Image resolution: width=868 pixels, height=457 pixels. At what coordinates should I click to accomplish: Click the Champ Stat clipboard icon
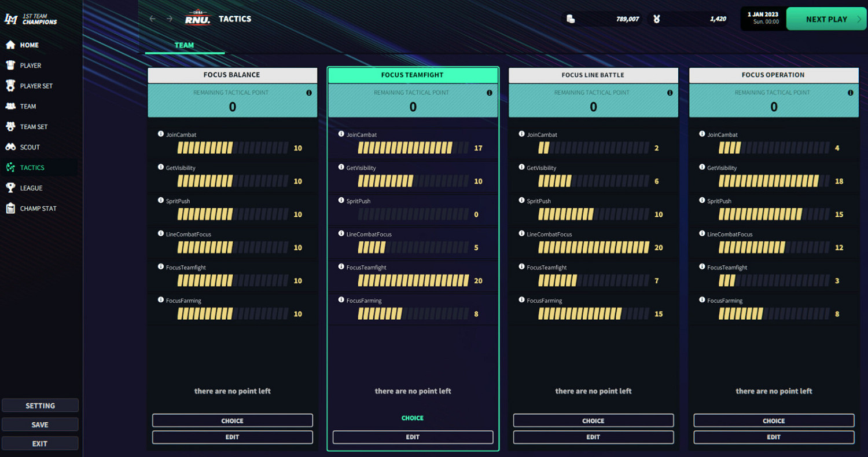[x=10, y=209]
